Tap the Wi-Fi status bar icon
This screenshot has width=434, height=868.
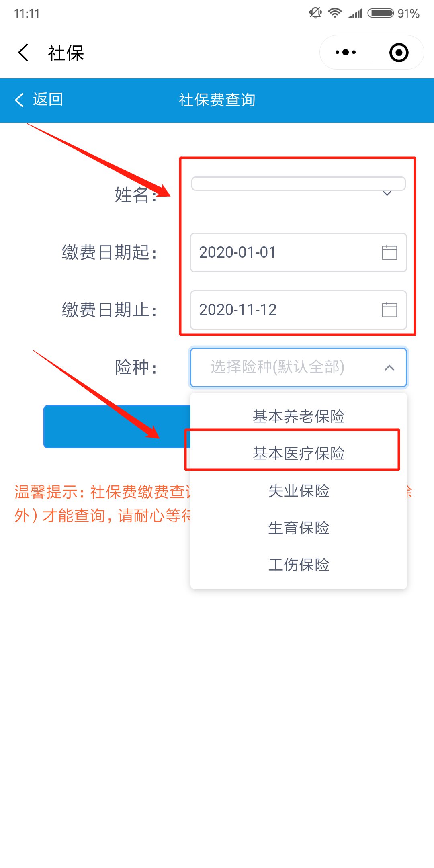click(x=335, y=13)
